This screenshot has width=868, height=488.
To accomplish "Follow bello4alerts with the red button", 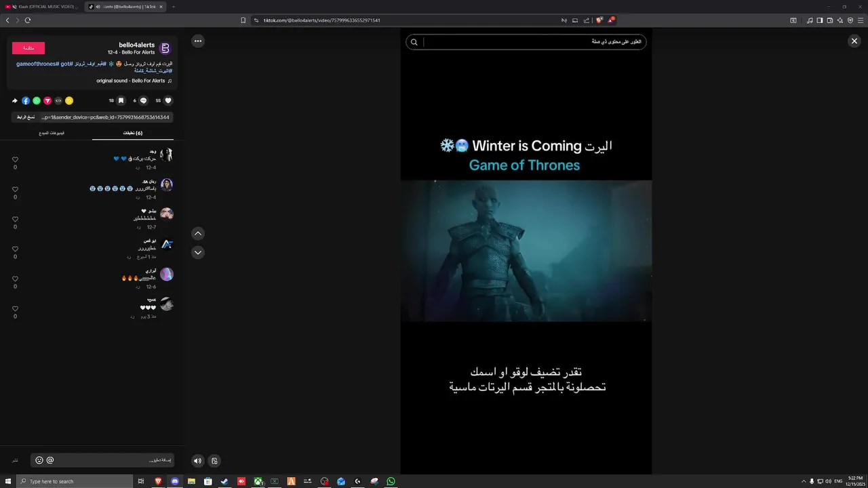I will pyautogui.click(x=28, y=48).
